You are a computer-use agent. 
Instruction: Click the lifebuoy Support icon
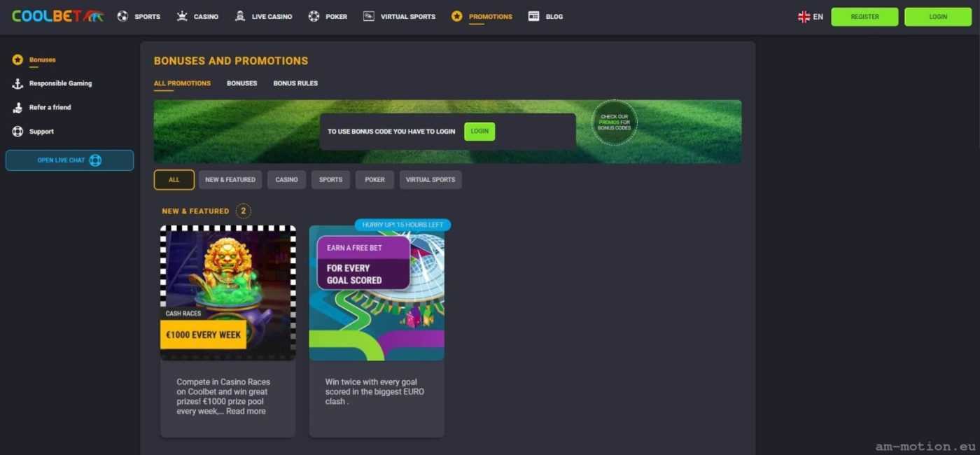point(17,131)
